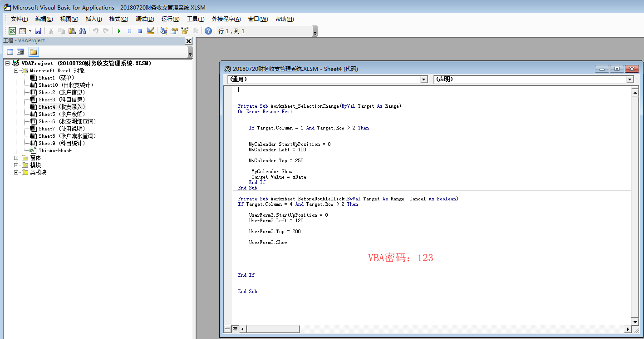Select Sheet9 (科目统计) in tree
Viewport: 644px width, 339px height.
[x=57, y=143]
